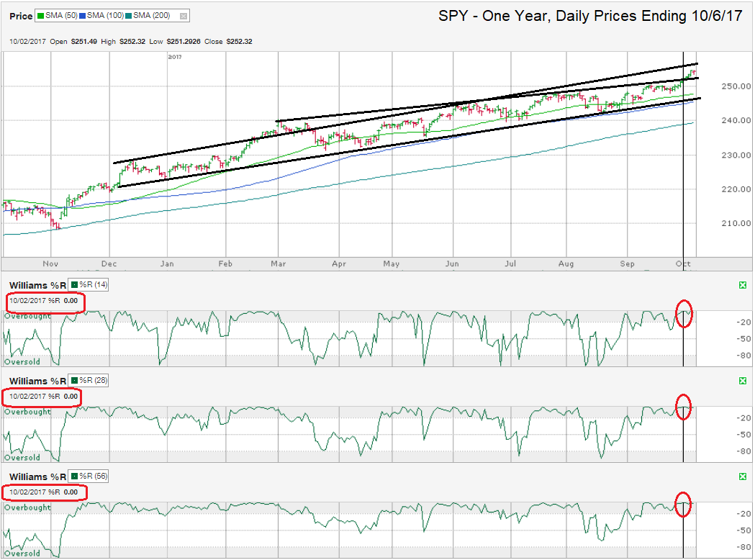Click the Mar label on the time axis
The width and height of the screenshot is (755, 560).
(279, 264)
